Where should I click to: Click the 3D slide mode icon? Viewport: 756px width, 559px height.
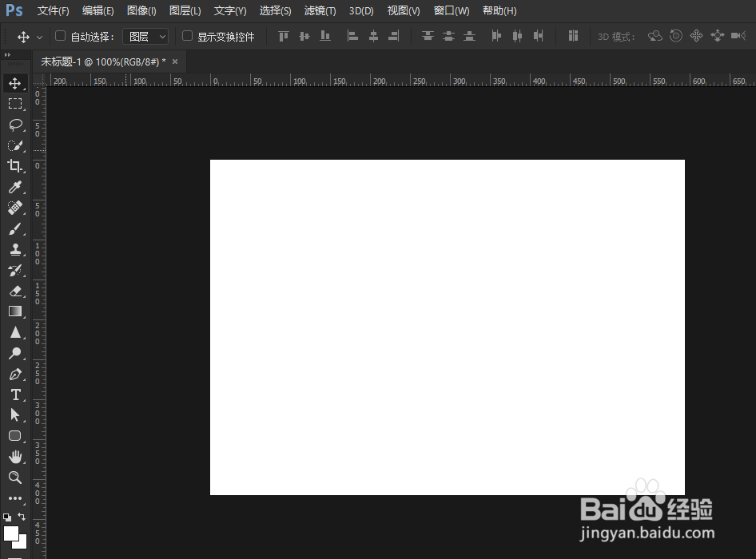pos(718,36)
